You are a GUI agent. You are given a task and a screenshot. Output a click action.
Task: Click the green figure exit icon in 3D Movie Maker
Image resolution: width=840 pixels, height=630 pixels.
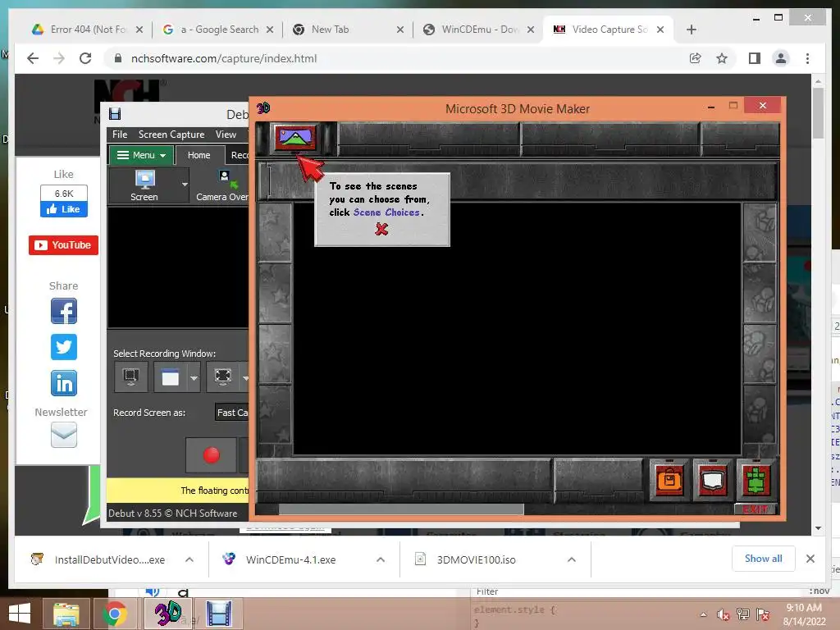756,479
